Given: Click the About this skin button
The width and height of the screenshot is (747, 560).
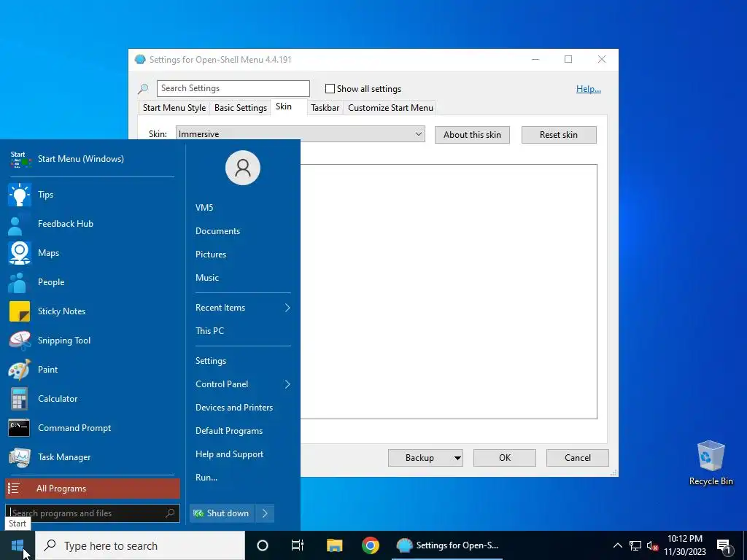Looking at the screenshot, I should pyautogui.click(x=472, y=135).
